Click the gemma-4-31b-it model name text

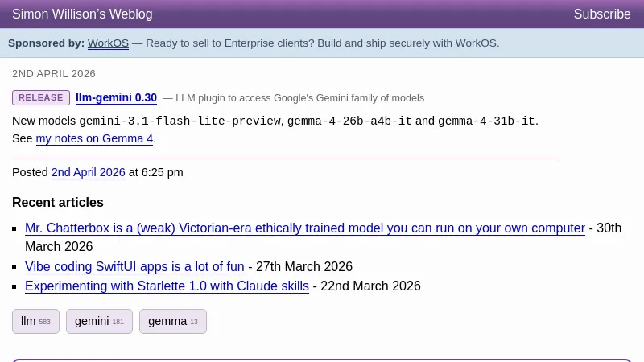[486, 121]
